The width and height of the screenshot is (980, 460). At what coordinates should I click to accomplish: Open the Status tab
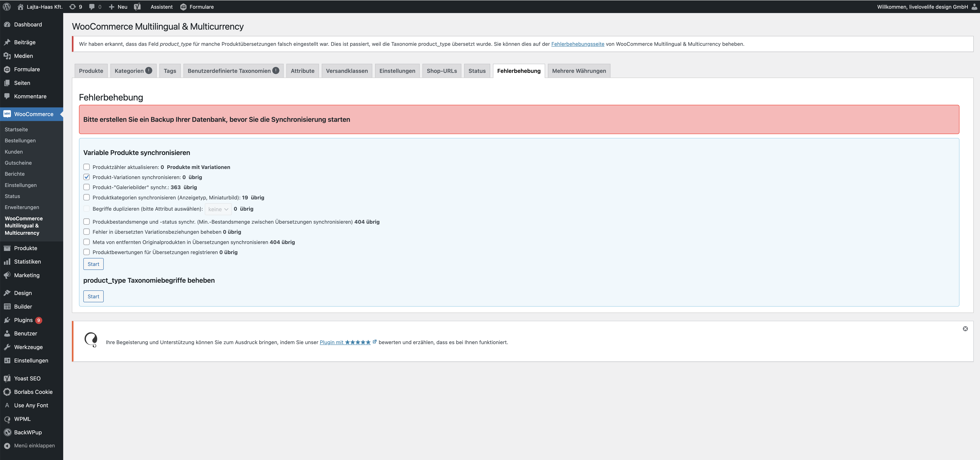[x=477, y=71]
